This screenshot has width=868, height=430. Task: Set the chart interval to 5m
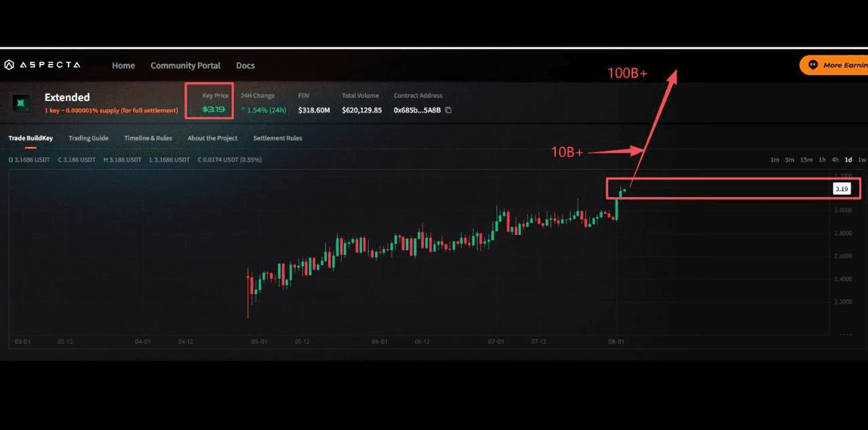coord(789,160)
